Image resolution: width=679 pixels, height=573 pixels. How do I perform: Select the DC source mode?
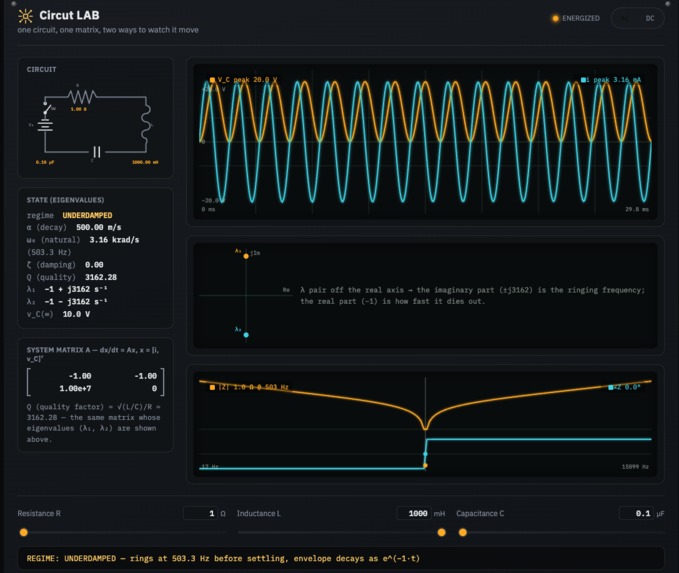coord(650,18)
